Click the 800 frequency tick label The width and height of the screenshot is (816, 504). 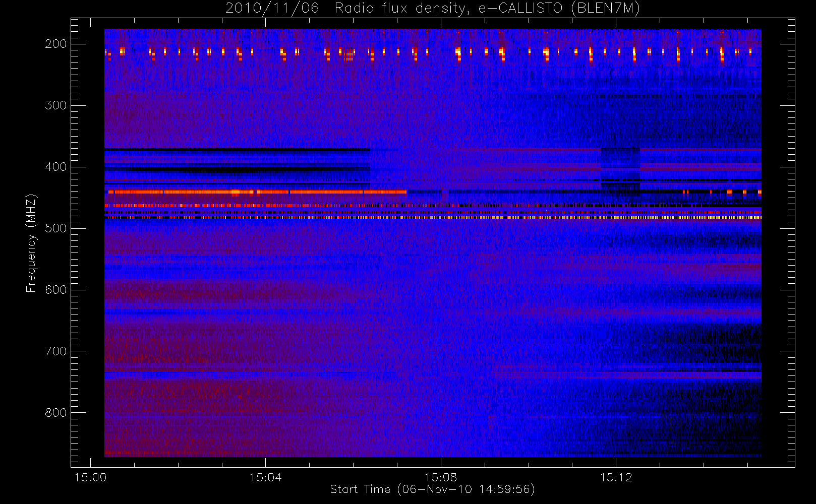point(56,413)
